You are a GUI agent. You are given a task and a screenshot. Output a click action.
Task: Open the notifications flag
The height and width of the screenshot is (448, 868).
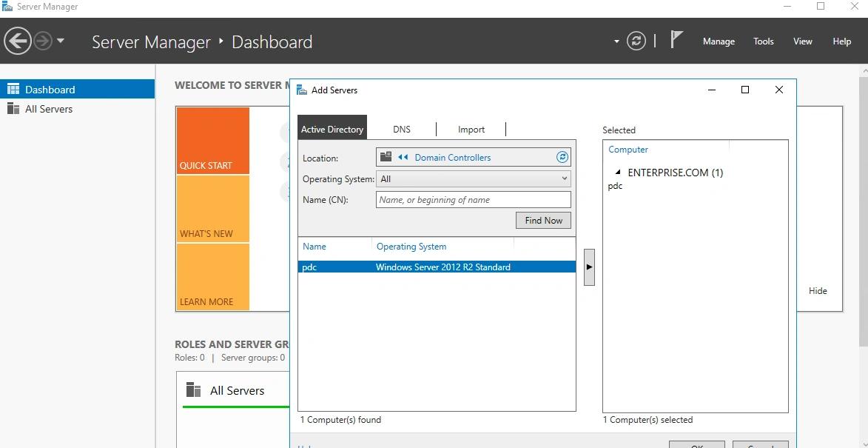[676, 40]
